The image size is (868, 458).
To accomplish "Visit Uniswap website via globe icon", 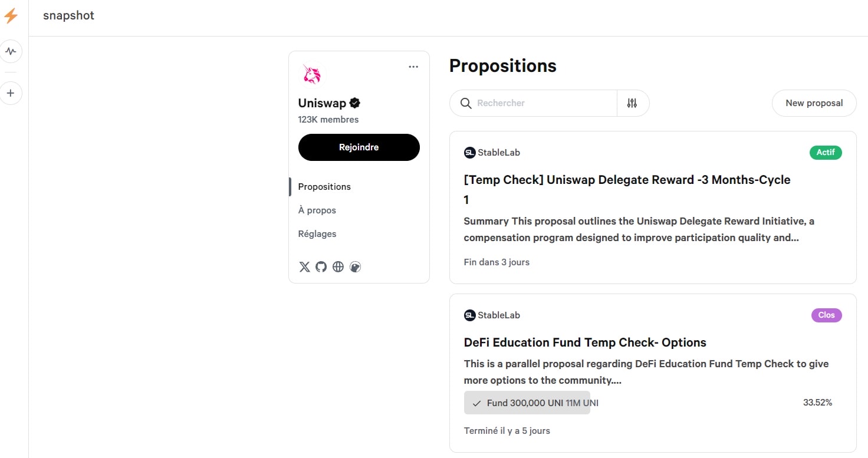I will (338, 267).
